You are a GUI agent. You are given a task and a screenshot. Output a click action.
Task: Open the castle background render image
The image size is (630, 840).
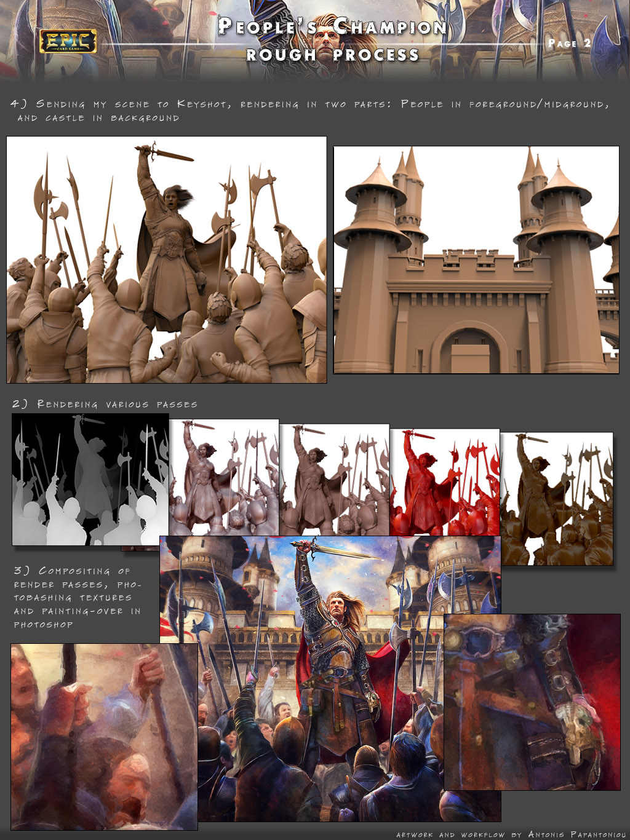(x=476, y=260)
